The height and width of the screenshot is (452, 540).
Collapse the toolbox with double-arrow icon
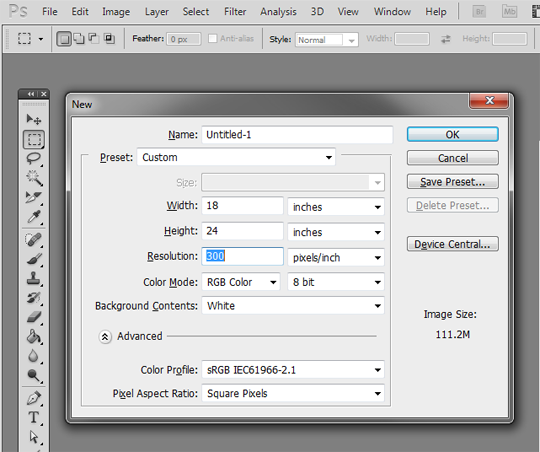(x=31, y=94)
